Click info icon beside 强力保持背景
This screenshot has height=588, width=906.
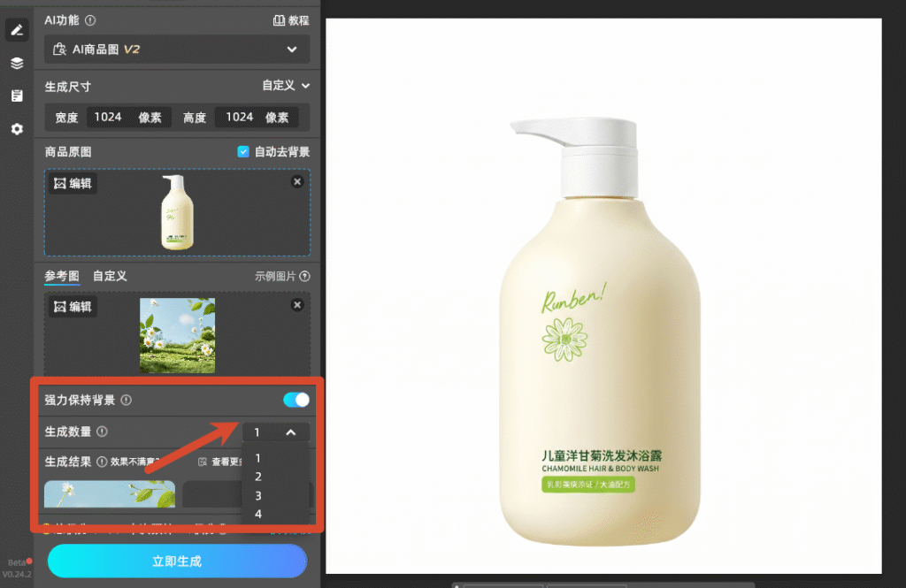coord(127,400)
